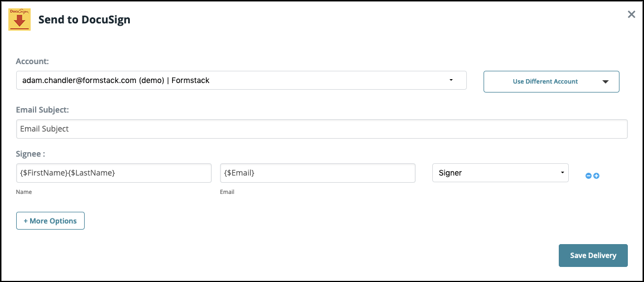
Task: Click the "Name" caption under signee field
Action: (24, 192)
